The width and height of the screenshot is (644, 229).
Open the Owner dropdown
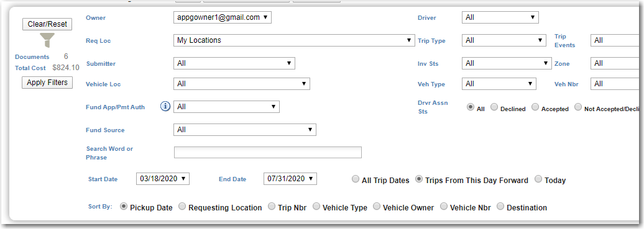pos(223,17)
